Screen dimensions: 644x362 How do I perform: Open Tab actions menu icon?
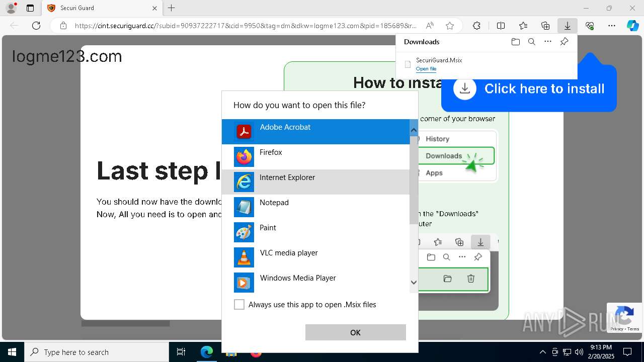[30, 8]
